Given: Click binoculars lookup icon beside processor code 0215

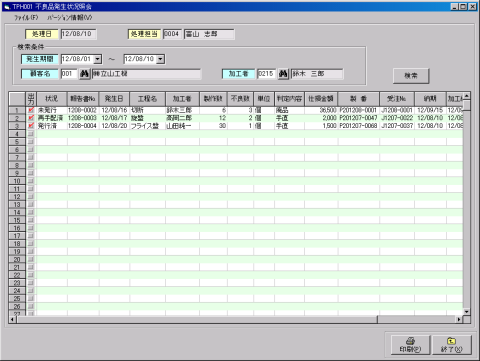Looking at the screenshot, I should point(283,74).
